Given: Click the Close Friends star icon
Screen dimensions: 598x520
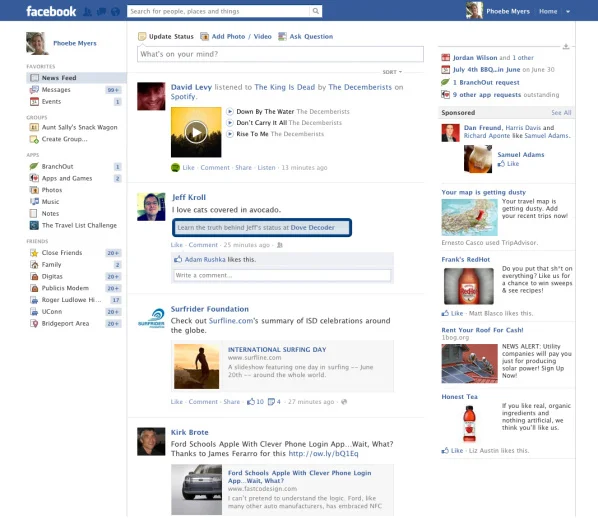Looking at the screenshot, I should (34, 253).
